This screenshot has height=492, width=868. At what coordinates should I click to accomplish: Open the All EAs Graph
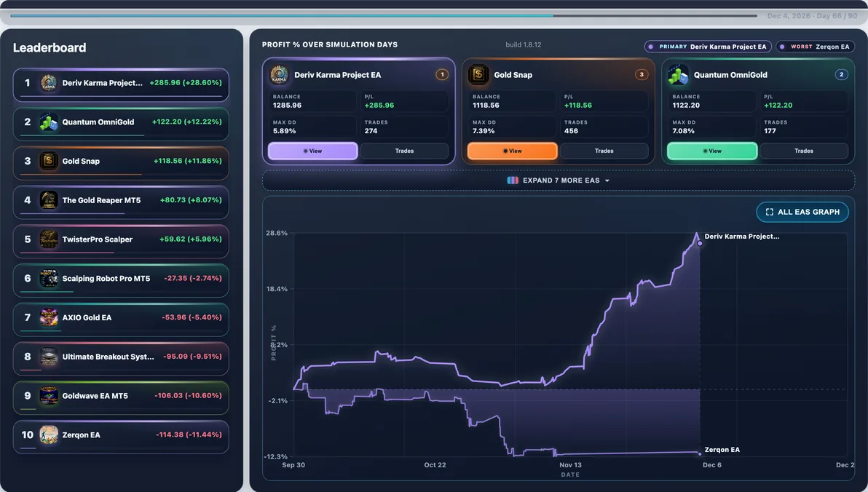[x=802, y=212]
